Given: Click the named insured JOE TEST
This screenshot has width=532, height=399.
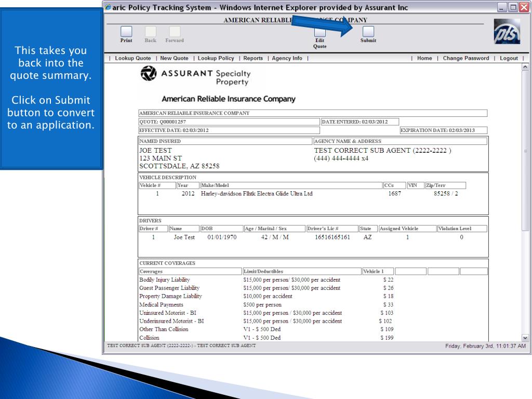Looking at the screenshot, I should click(x=155, y=150).
